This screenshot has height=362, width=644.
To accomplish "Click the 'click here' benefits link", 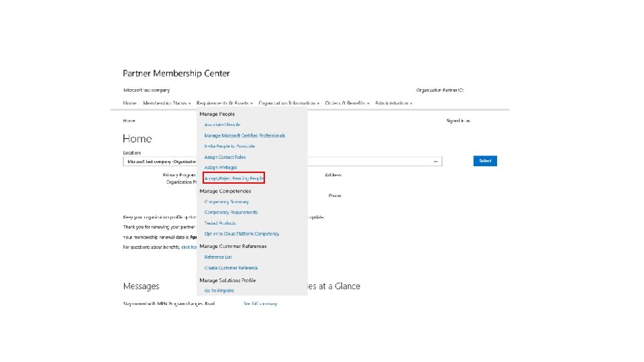I will tap(189, 247).
